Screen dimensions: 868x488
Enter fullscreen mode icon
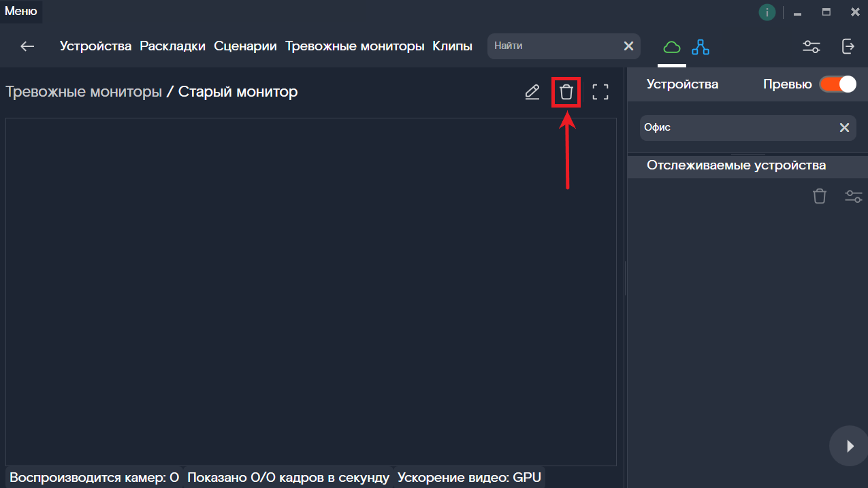[x=600, y=92]
